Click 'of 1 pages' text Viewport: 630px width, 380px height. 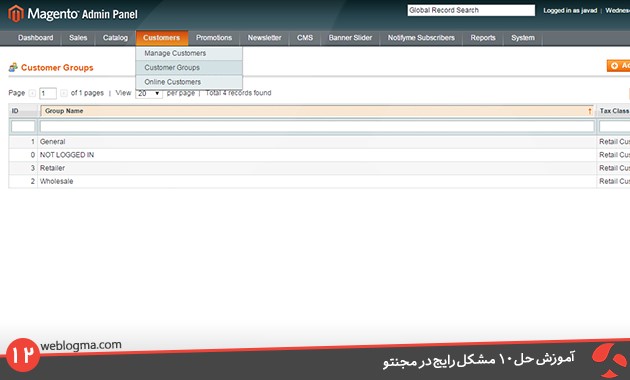[x=87, y=93]
